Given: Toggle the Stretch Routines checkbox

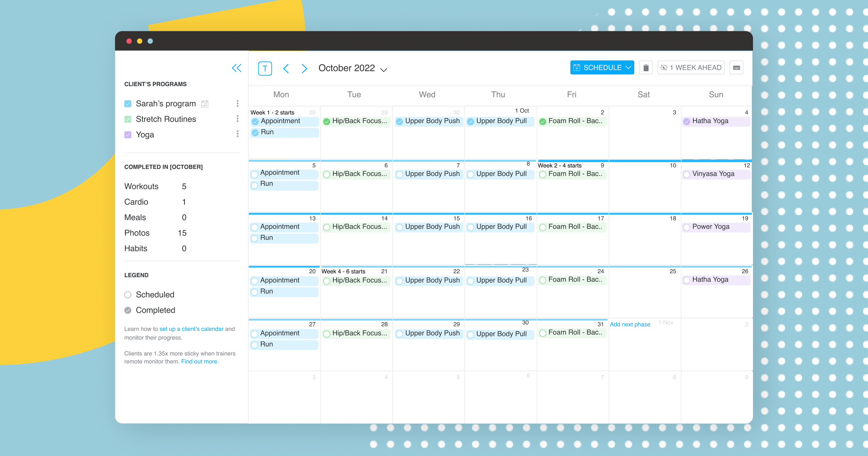Looking at the screenshot, I should click(128, 119).
